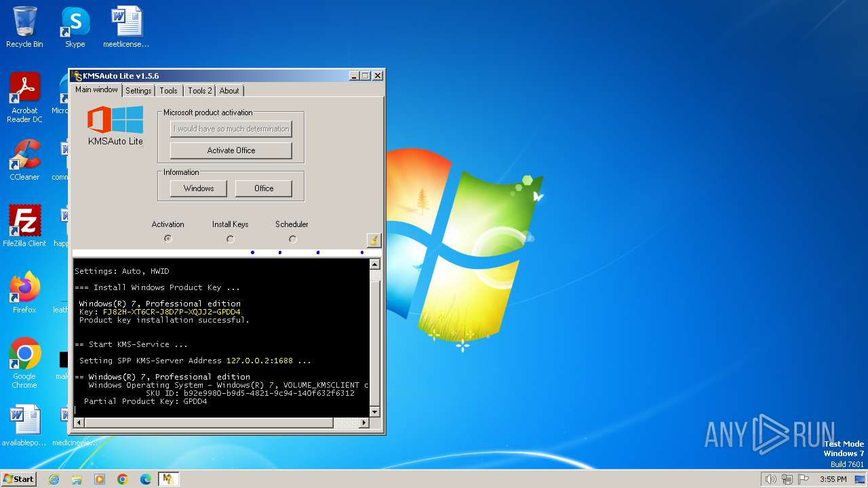Open Google Chrome desktop shortcut
Viewport: 868px width, 488px height.
[24, 363]
